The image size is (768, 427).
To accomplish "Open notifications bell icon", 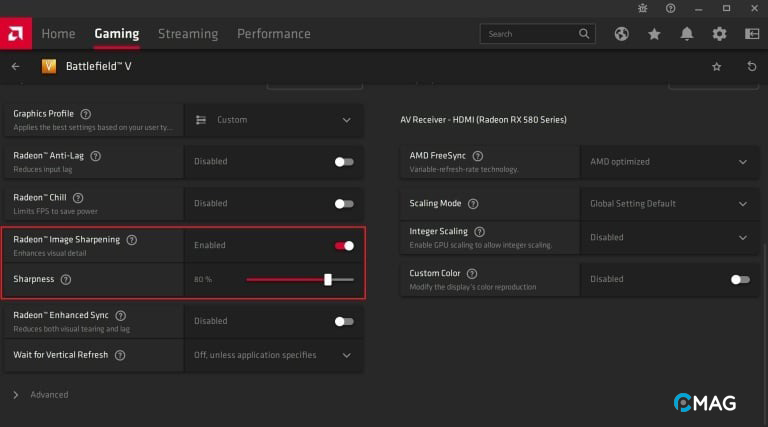I will click(687, 34).
